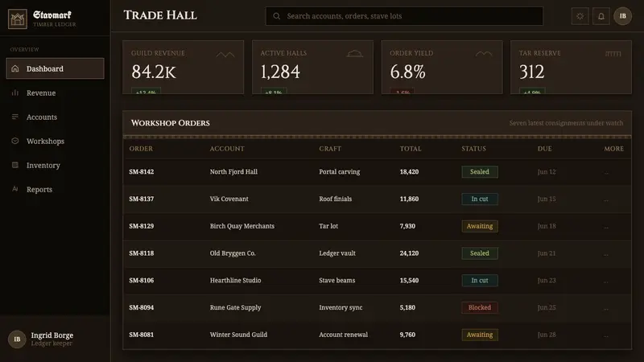Click the In cut badge for SM-8137
The width and height of the screenshot is (644, 362).
coord(480,199)
